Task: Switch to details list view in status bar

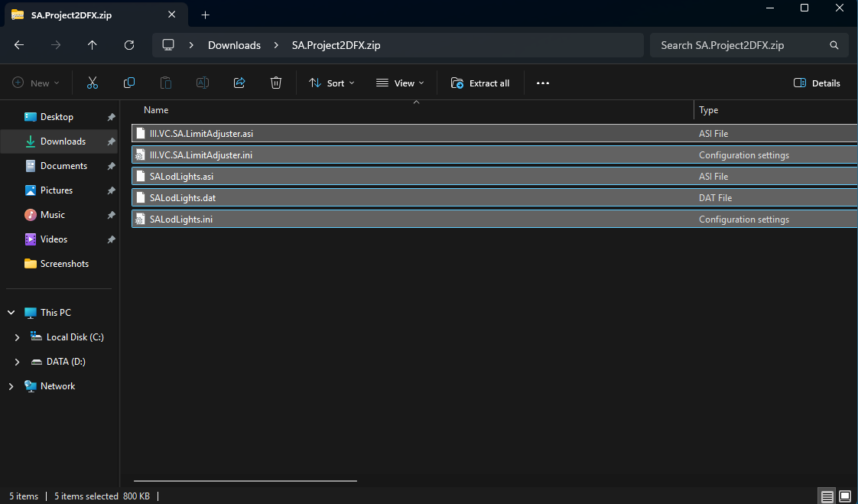Action: (x=827, y=496)
